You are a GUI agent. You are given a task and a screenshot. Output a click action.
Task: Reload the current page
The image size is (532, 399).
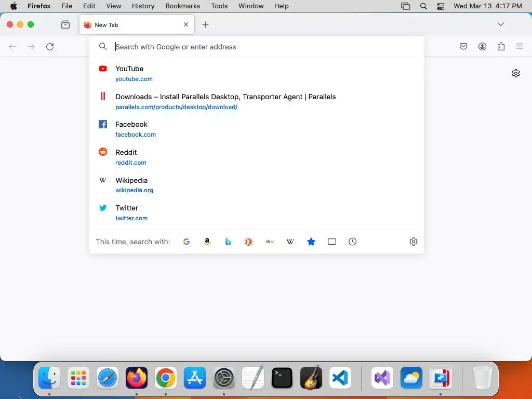point(50,46)
